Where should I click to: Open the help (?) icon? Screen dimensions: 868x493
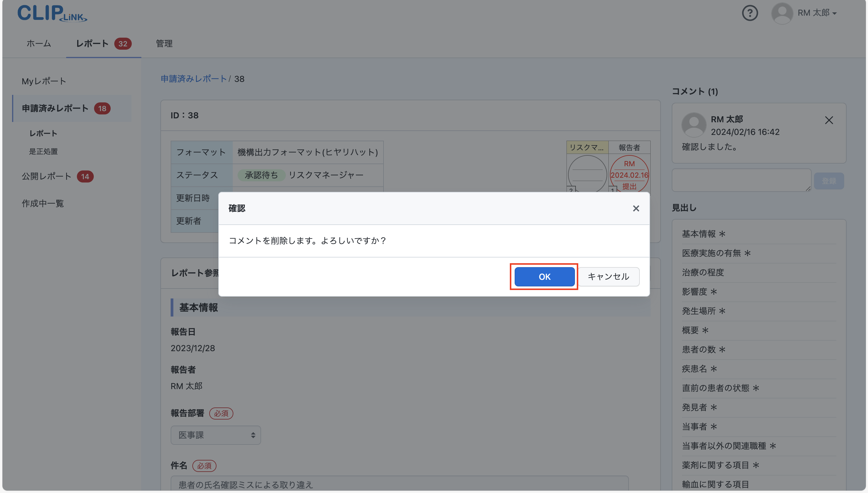pyautogui.click(x=750, y=13)
